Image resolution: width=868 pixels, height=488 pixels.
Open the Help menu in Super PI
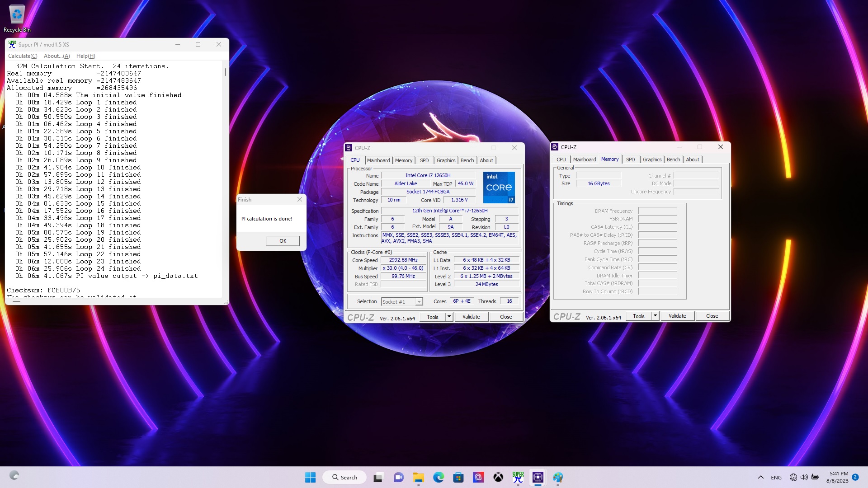click(85, 56)
